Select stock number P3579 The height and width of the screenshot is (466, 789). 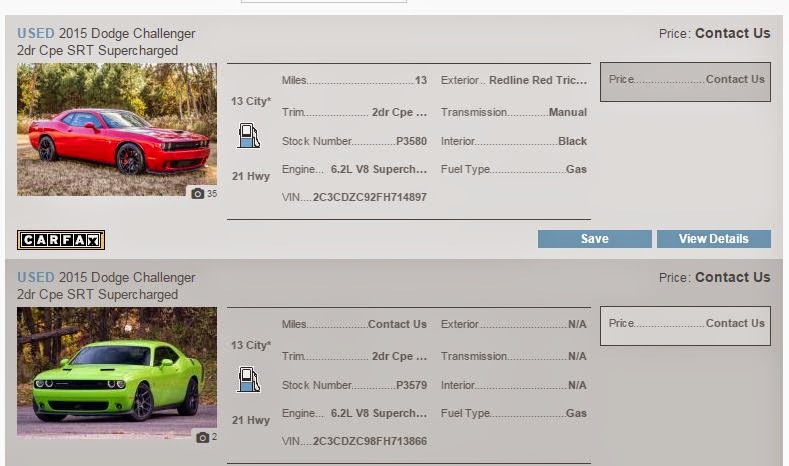pos(411,385)
